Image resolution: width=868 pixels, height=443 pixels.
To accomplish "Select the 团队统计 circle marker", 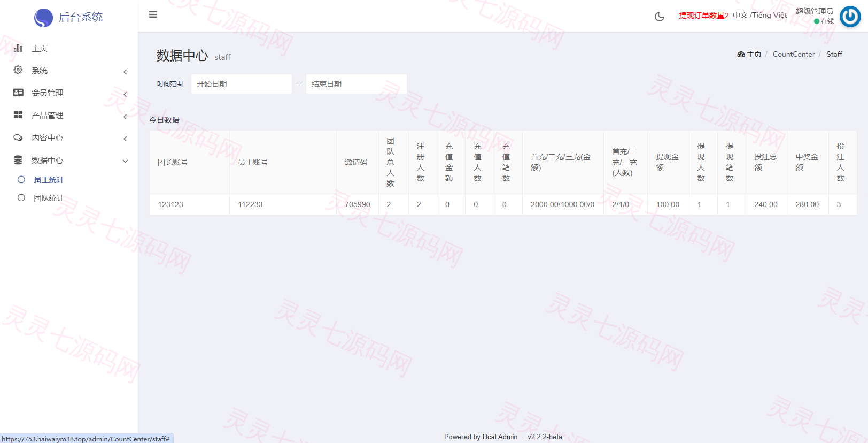I will coord(21,198).
